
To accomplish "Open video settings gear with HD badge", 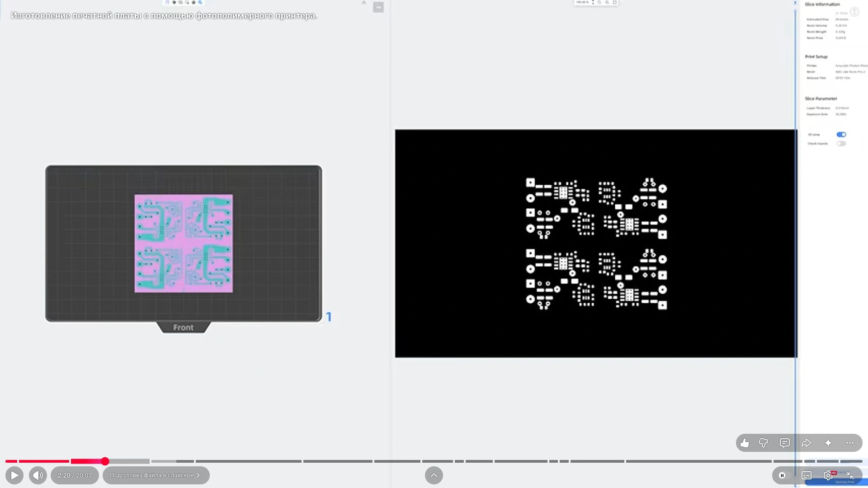I will click(x=829, y=475).
